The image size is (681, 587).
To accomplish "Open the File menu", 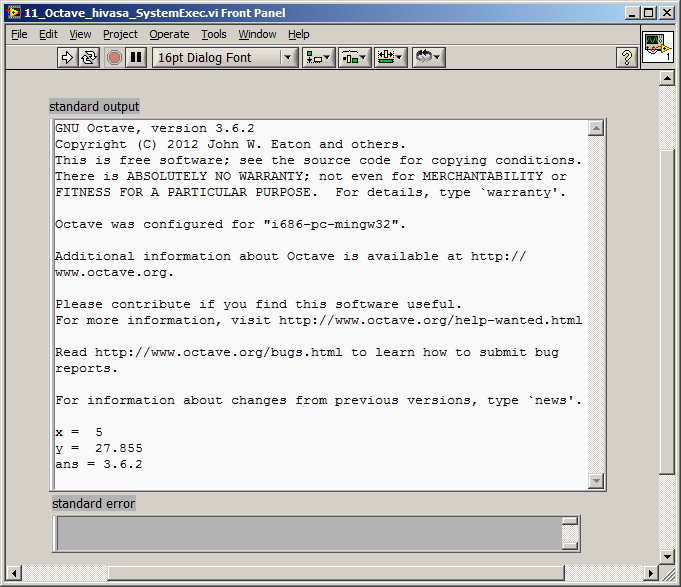I will (19, 34).
